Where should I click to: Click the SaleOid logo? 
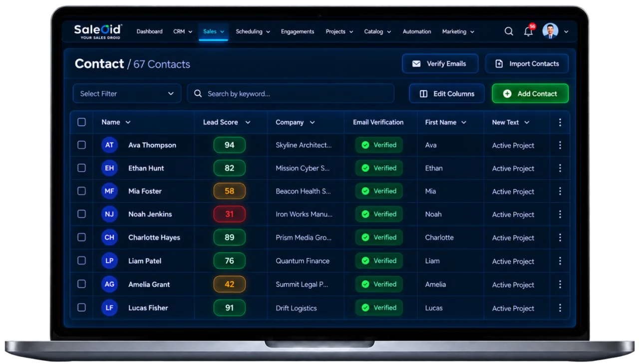click(x=98, y=31)
